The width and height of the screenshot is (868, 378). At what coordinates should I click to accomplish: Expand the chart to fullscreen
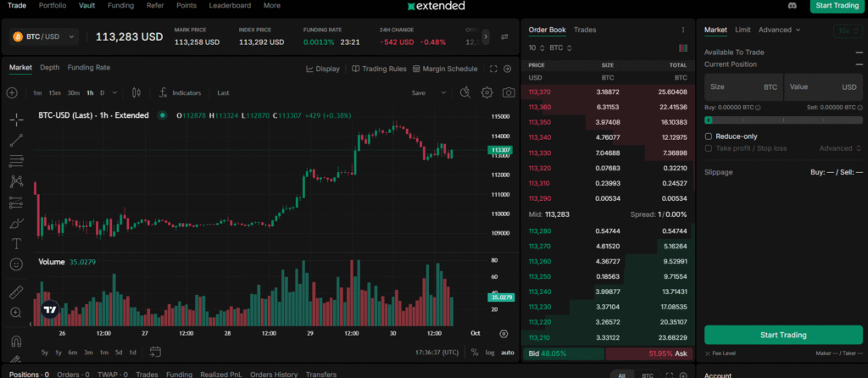coord(494,69)
